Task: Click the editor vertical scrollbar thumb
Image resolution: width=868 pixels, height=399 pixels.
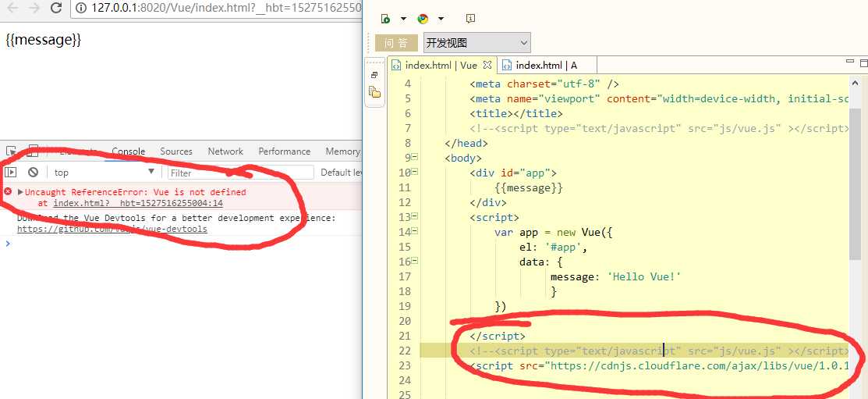Action: (x=856, y=183)
